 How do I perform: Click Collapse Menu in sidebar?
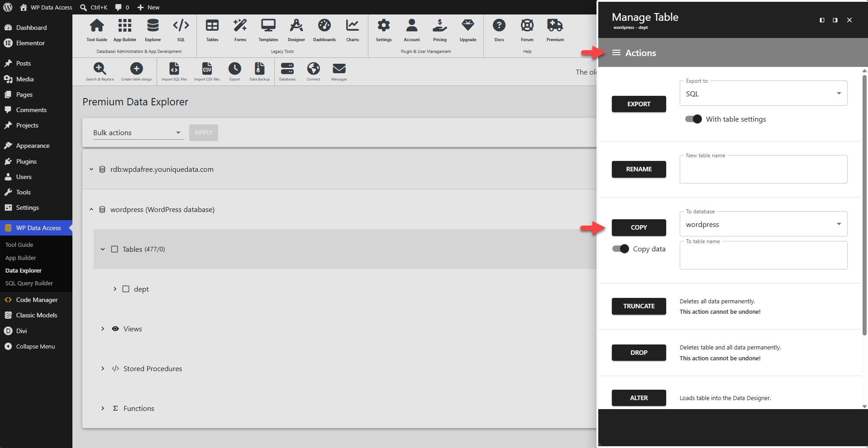pyautogui.click(x=36, y=346)
